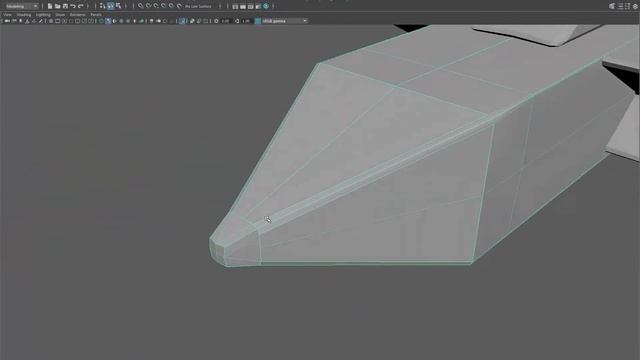This screenshot has height=360, width=640.
Task: Toggle the Film Gate icon
Action: [x=57, y=21]
